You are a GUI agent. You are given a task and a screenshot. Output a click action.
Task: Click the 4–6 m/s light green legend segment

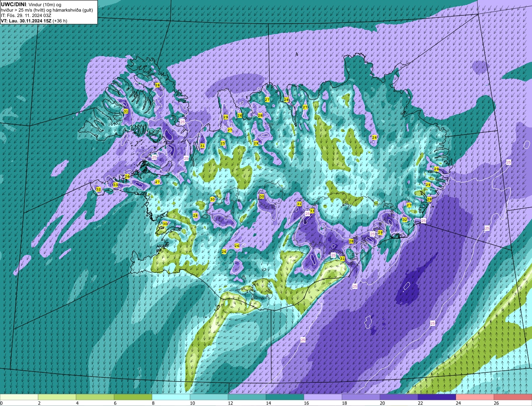click(95, 397)
